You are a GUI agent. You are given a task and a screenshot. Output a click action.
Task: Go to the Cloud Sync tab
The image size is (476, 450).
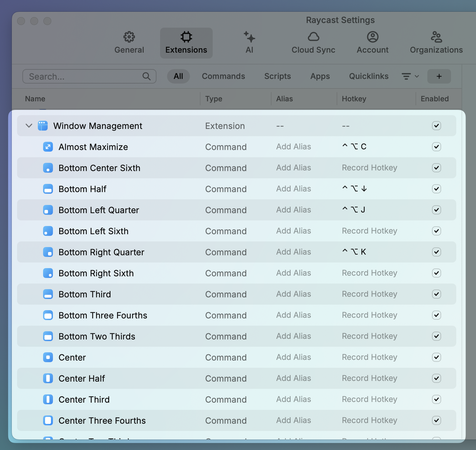pos(313,43)
